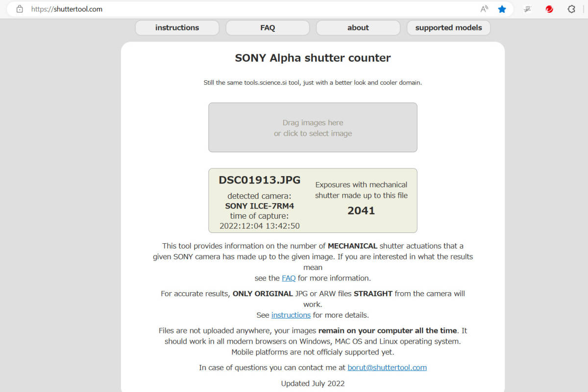This screenshot has width=588, height=392.
Task: Open the FAQ navigation button
Action: click(x=268, y=28)
